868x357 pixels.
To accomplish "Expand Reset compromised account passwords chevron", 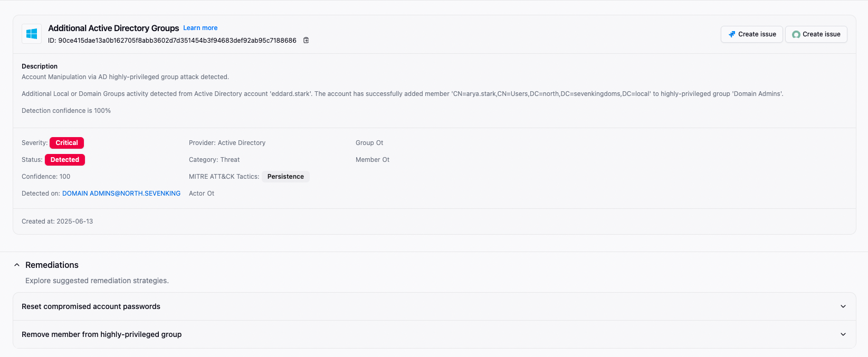I will pos(843,306).
